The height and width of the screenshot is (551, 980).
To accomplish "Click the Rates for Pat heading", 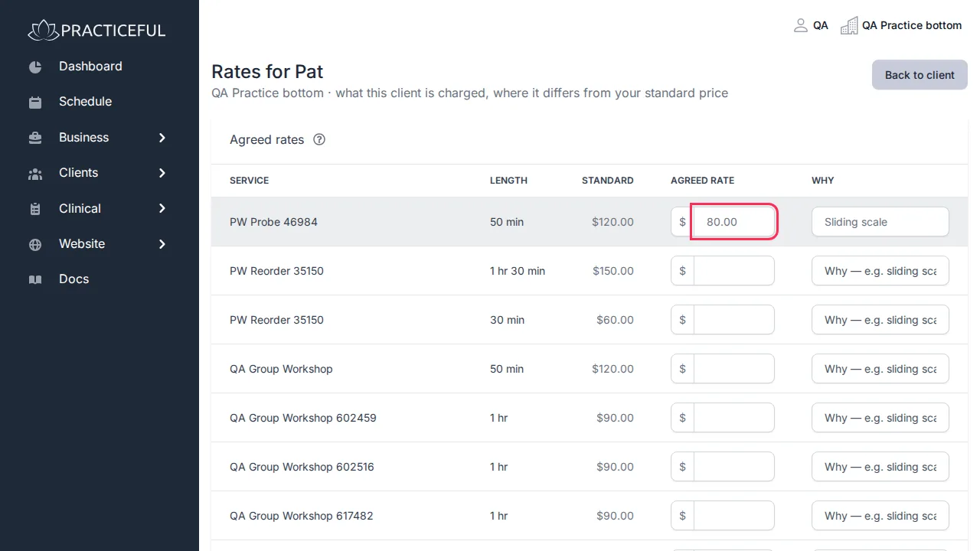I will tap(267, 72).
